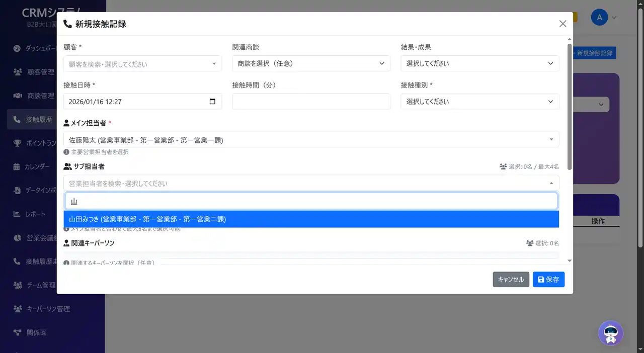
Task: Dismiss the dialog with キャンセル
Action: point(511,279)
